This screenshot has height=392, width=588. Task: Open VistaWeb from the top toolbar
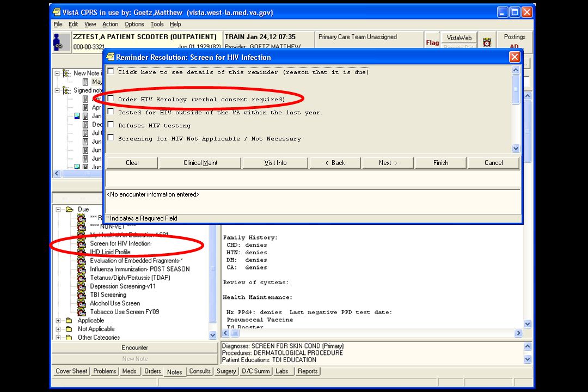point(459,38)
